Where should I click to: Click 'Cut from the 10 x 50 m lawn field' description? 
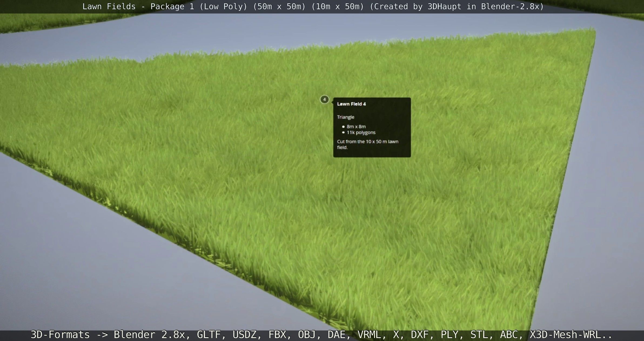click(367, 144)
